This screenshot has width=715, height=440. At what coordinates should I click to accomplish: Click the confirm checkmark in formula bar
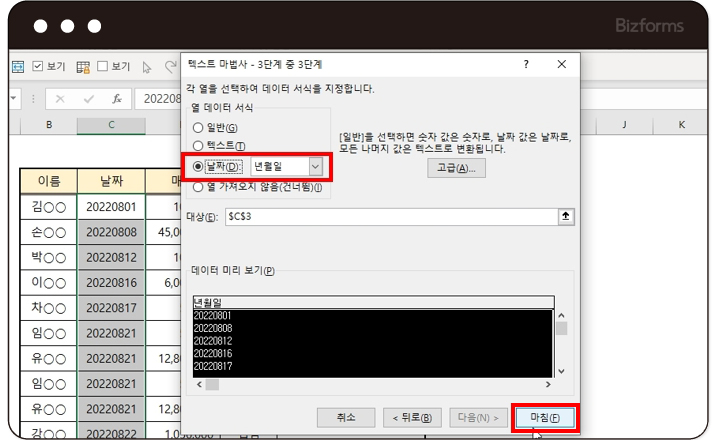coord(89,99)
